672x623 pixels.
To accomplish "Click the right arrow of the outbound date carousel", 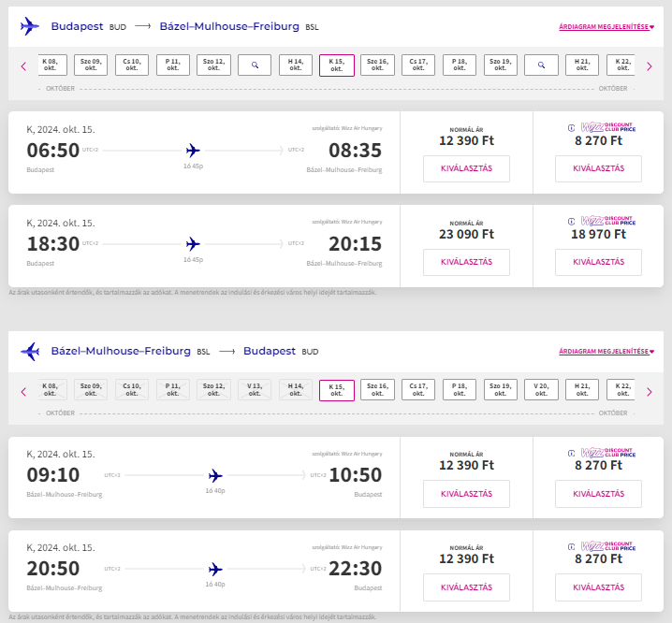I will point(650,65).
